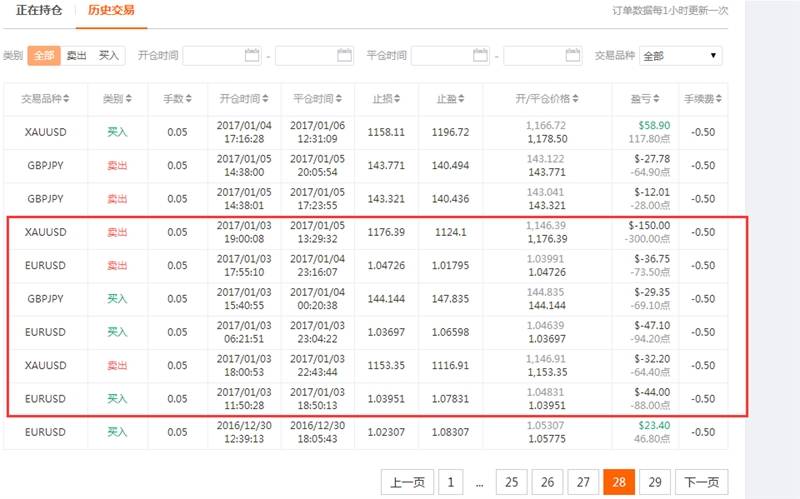The height and width of the screenshot is (499, 800).
Task: Click take-profit value 1196.72
Action: [x=451, y=132]
